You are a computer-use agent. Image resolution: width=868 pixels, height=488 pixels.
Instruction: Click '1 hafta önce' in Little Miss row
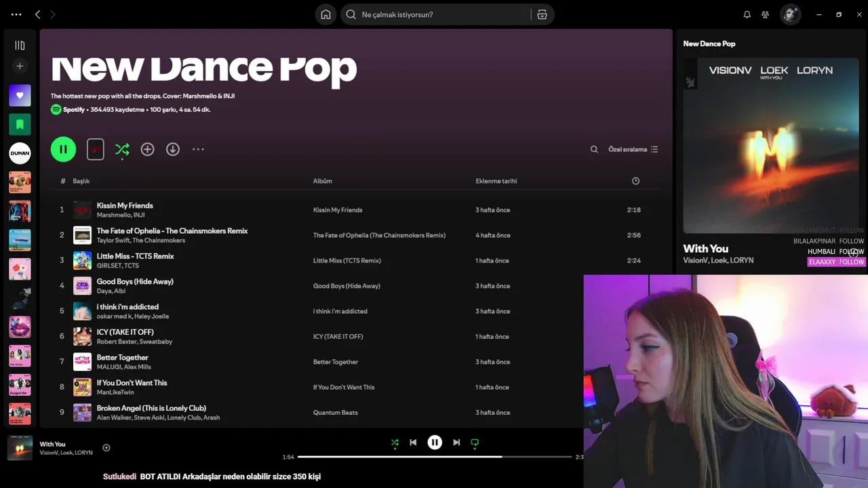(x=492, y=260)
